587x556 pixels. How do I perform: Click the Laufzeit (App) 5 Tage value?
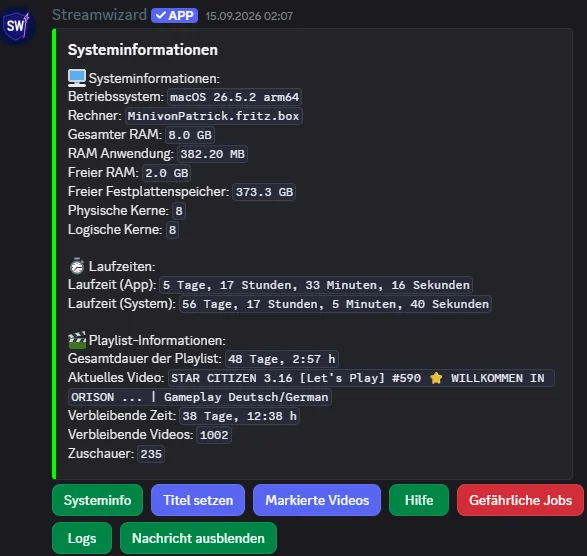[316, 285]
